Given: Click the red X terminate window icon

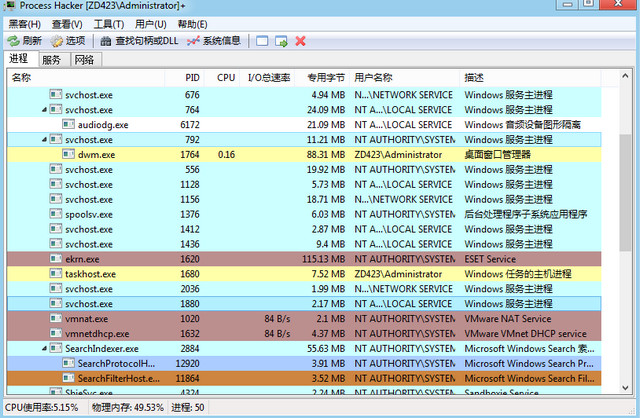Looking at the screenshot, I should point(300,41).
